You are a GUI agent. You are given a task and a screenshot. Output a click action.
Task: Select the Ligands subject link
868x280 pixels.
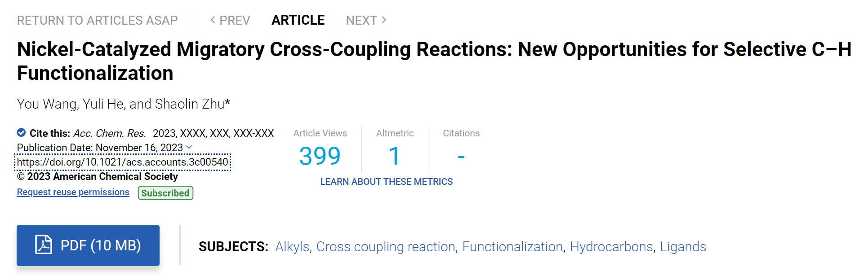point(683,247)
